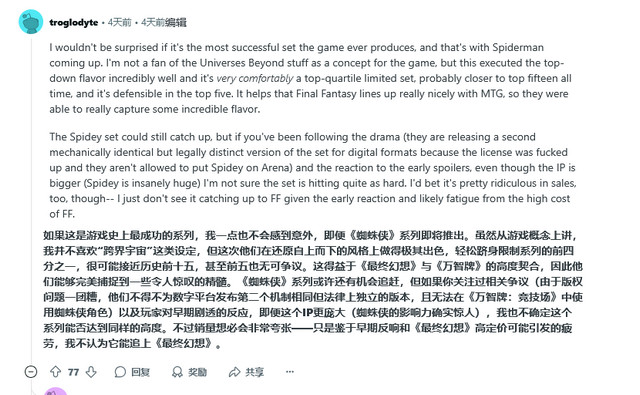
Task: Open troglodyte's teal avatar profile picture
Action: click(31, 22)
